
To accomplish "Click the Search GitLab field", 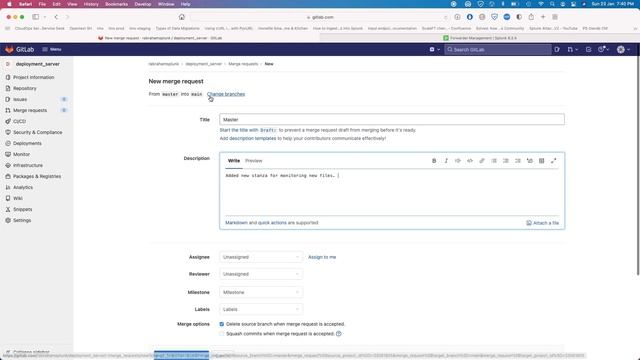I will coord(498,49).
